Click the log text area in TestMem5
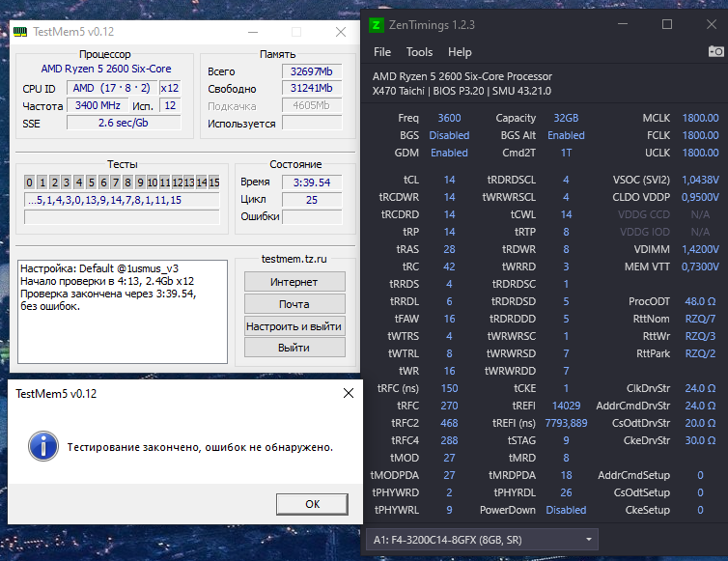 pyautogui.click(x=123, y=312)
